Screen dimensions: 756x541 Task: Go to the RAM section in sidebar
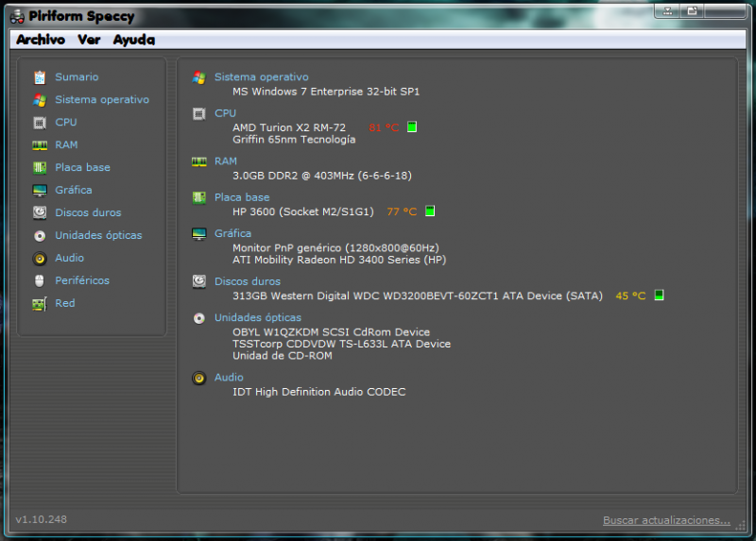tap(66, 145)
